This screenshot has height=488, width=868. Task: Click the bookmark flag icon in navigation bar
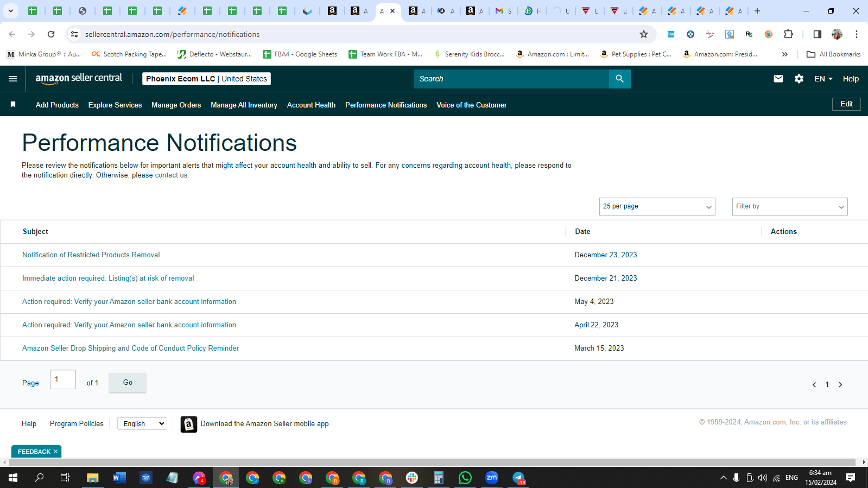pyautogui.click(x=13, y=104)
